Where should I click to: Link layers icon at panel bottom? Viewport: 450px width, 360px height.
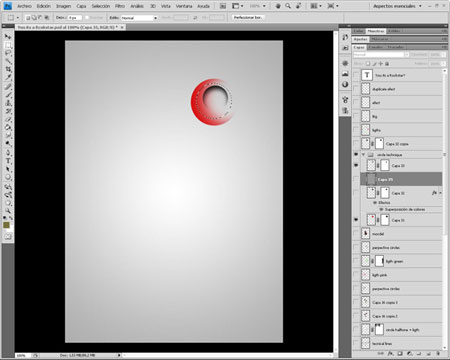tap(381, 353)
